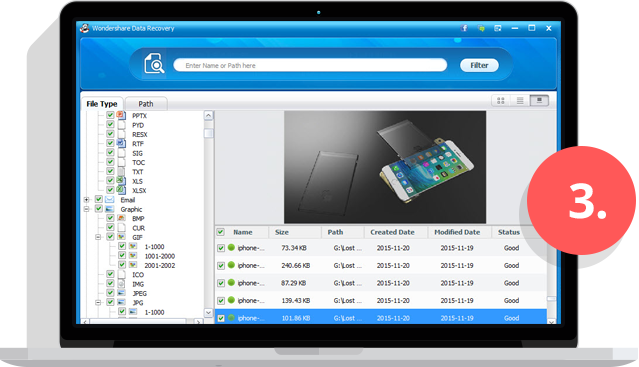Image resolution: width=639 pixels, height=367 pixels.
Task: Collapse the Graphic tree node
Action: tap(87, 209)
